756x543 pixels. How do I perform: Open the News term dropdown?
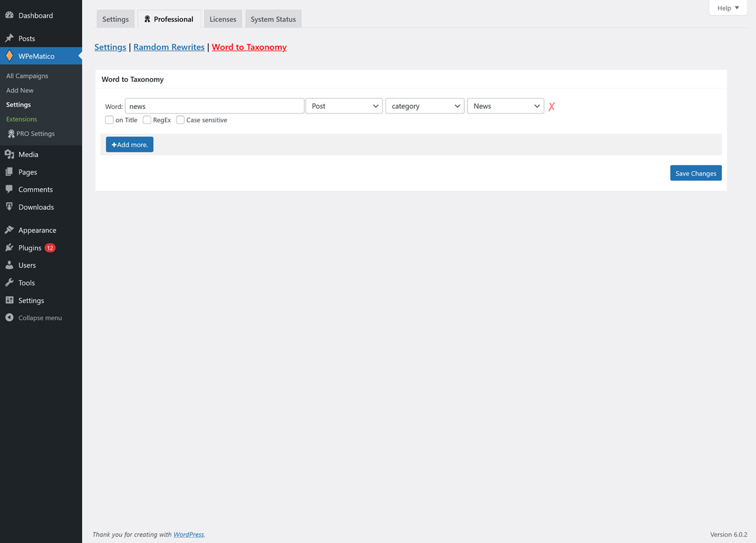[506, 106]
